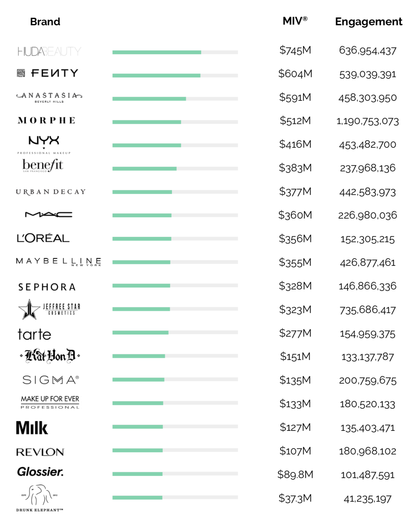420x519 pixels.
Task: Select Morphe's engagement value 1,190,753,073
Action: (367, 121)
